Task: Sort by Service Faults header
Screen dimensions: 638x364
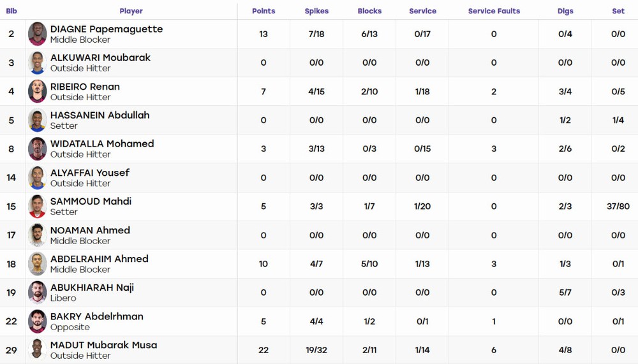Action: (x=494, y=11)
